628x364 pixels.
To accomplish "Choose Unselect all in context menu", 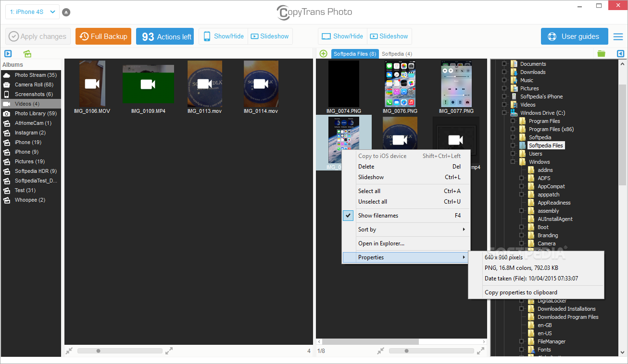I will point(405,202).
